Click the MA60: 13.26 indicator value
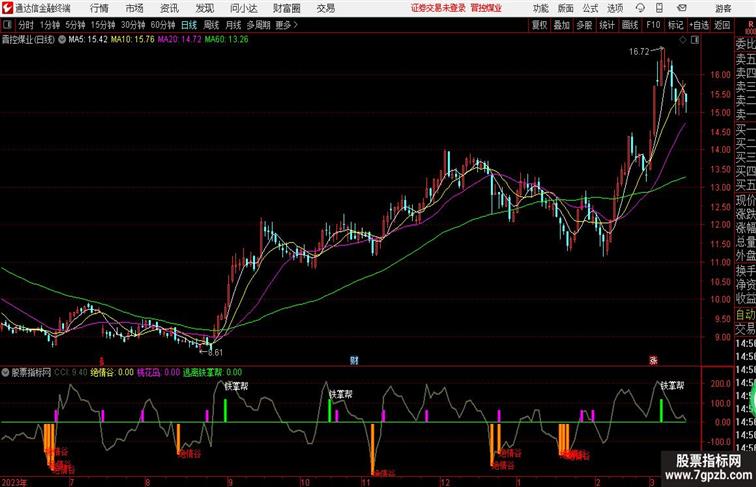The width and height of the screenshot is (756, 487). pos(226,40)
